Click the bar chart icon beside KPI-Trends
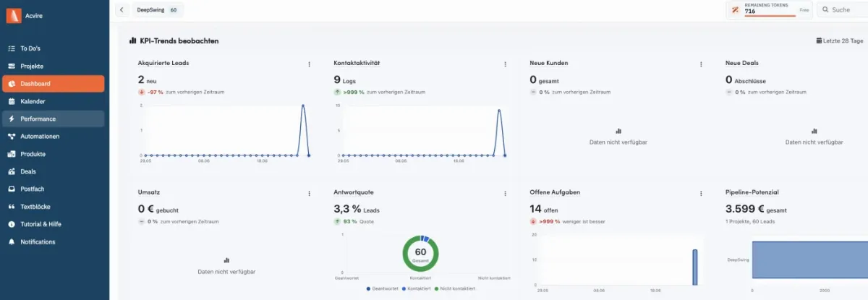The image size is (868, 300). tap(133, 41)
